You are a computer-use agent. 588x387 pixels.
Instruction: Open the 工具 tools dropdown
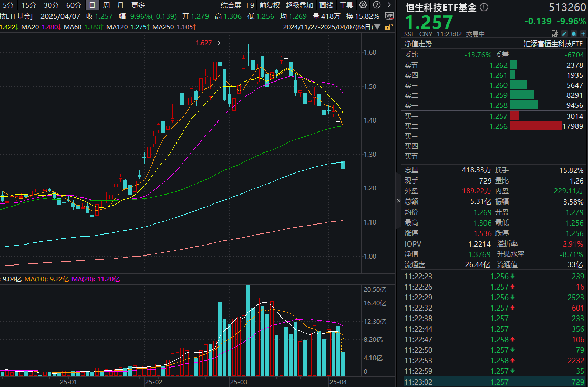tap(348, 5)
